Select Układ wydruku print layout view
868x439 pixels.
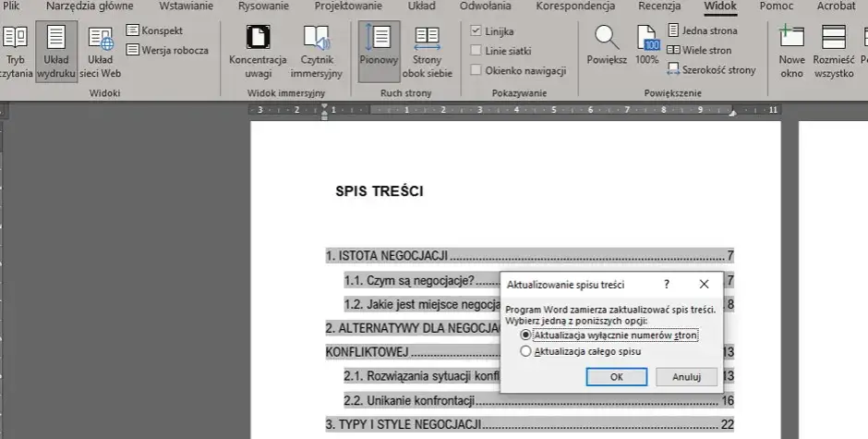[56, 52]
